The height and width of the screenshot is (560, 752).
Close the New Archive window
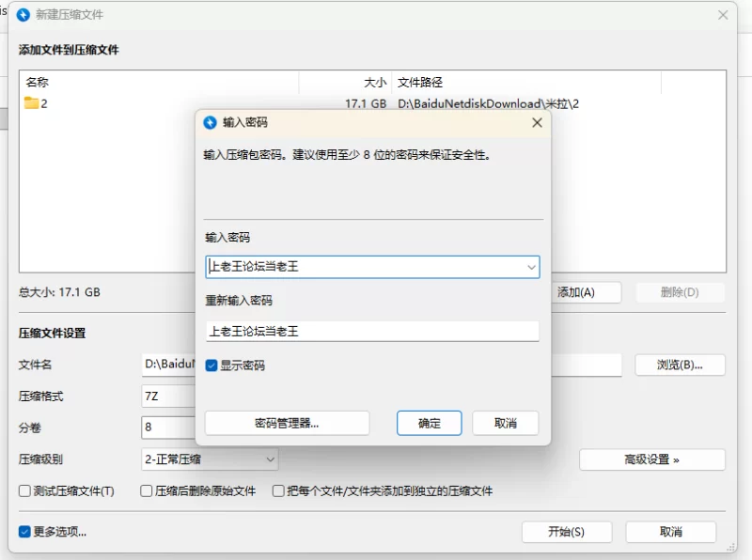pyautogui.click(x=723, y=15)
